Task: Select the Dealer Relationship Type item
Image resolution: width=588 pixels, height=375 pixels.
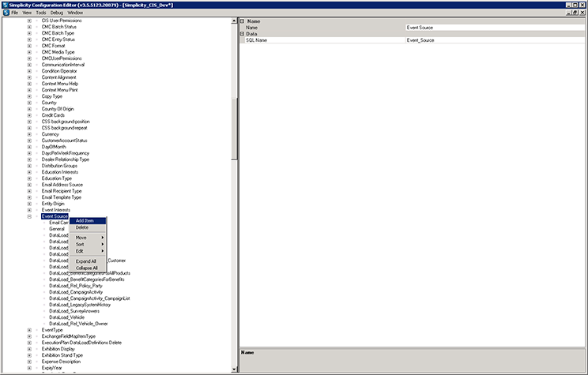Action: [66, 159]
